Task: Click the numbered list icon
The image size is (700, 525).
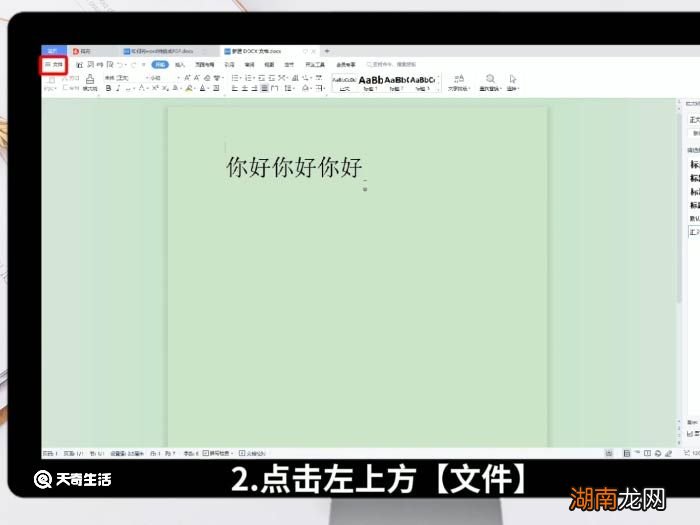Action: [248, 78]
